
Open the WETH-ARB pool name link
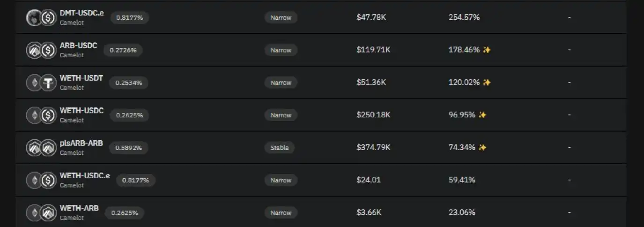[79, 208]
